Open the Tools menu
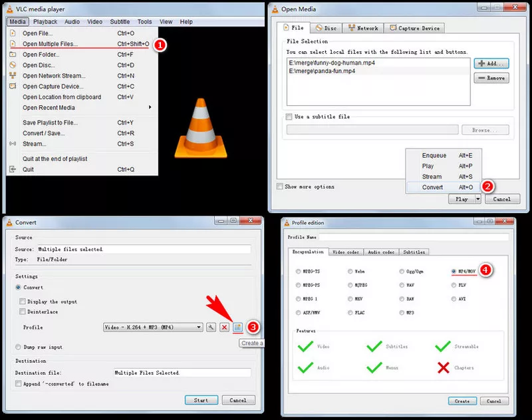This screenshot has width=532, height=420. coord(144,22)
